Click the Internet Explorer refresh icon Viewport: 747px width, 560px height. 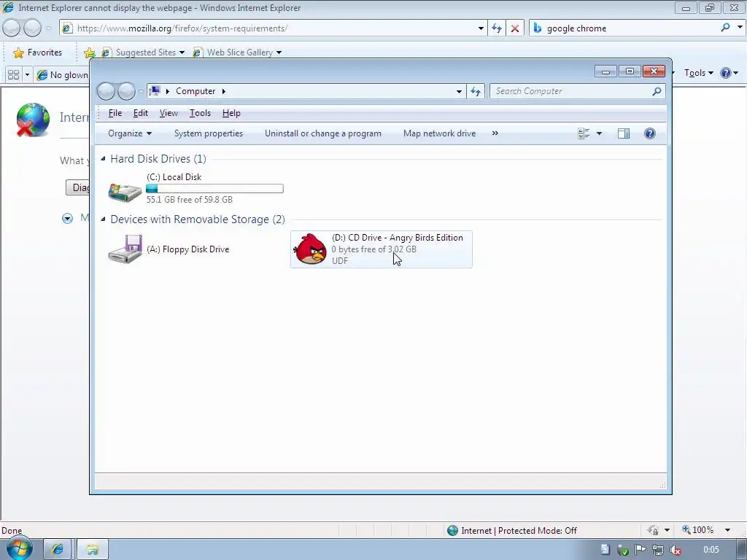pos(496,28)
